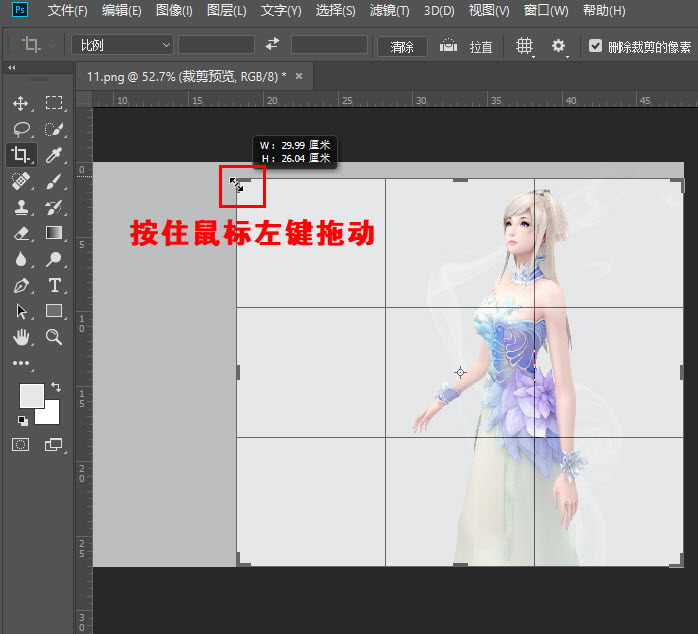Open the 3D(D) menu
This screenshot has width=698, height=634.
(x=439, y=10)
